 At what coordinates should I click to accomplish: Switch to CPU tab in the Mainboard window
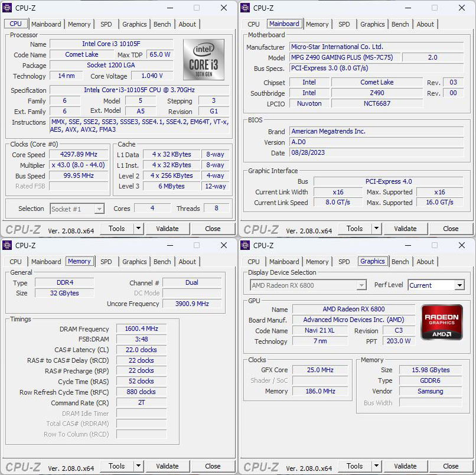click(x=253, y=24)
